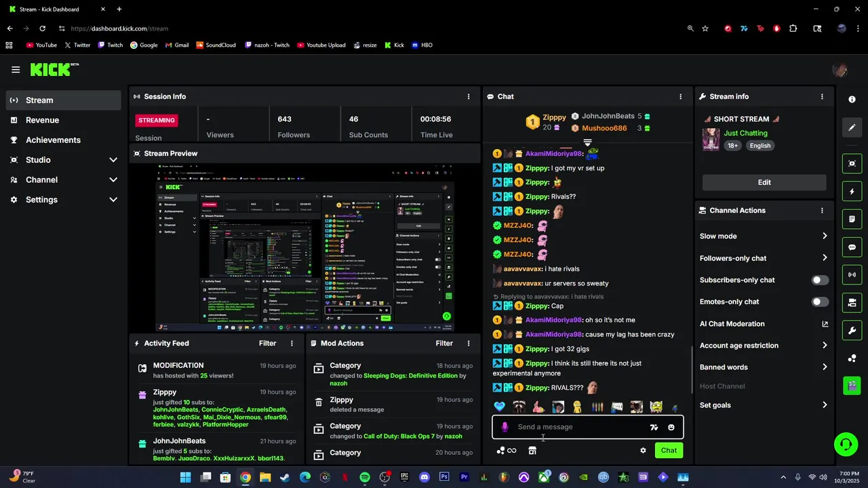This screenshot has width=868, height=488.
Task: Click the document notes icon in right sidebar
Action: (x=852, y=219)
